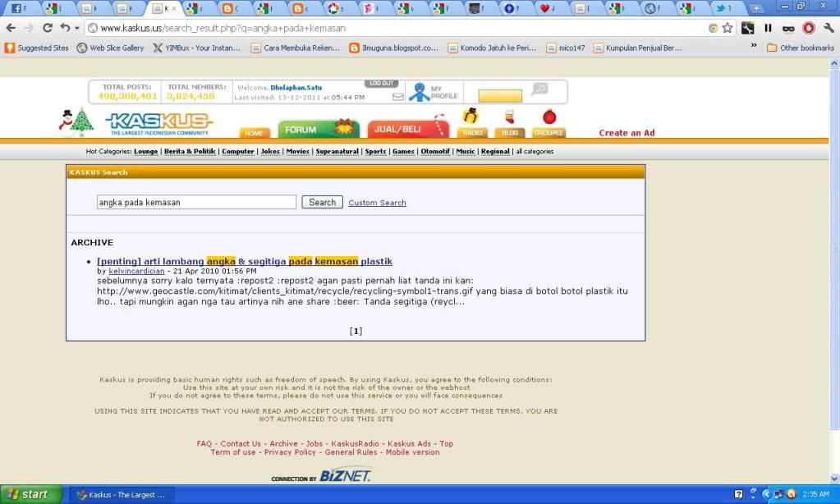This screenshot has height=504, width=840.
Task: Open the HOME tab on Kaskus
Action: point(254,133)
